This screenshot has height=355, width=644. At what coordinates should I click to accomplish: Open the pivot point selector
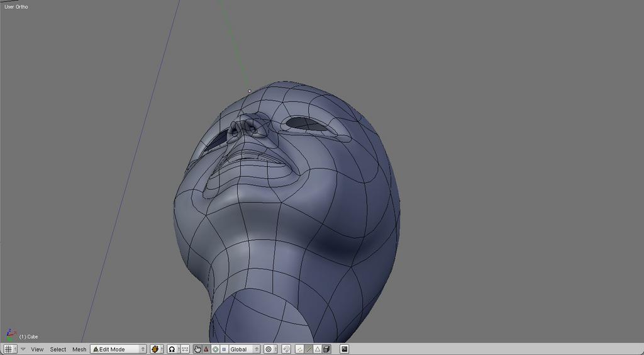174,349
